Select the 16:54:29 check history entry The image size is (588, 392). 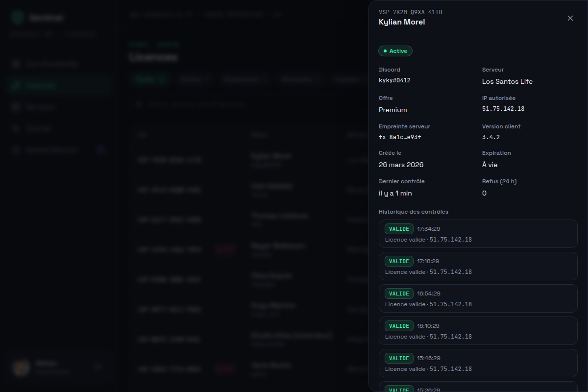(x=478, y=298)
